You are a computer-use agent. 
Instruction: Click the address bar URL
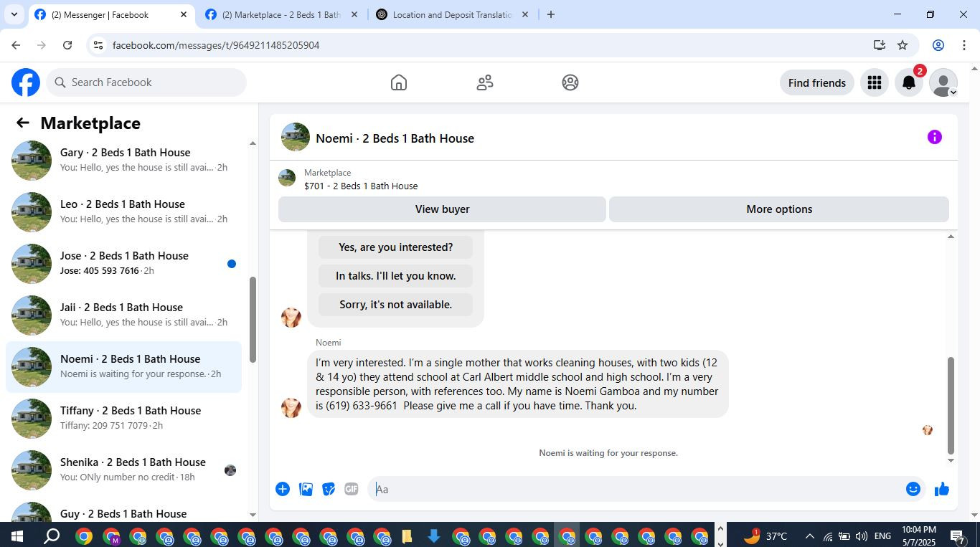(216, 45)
